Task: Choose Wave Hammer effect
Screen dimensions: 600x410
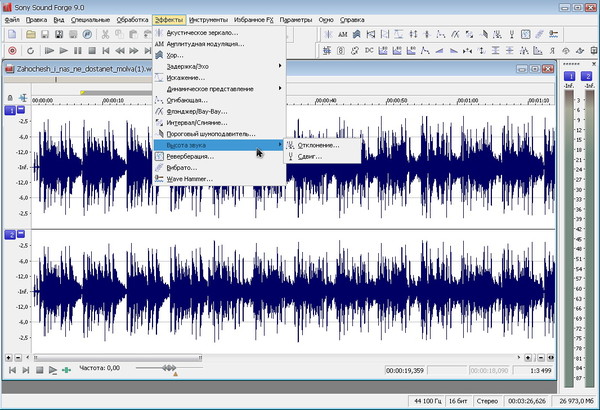Action: pyautogui.click(x=219, y=179)
